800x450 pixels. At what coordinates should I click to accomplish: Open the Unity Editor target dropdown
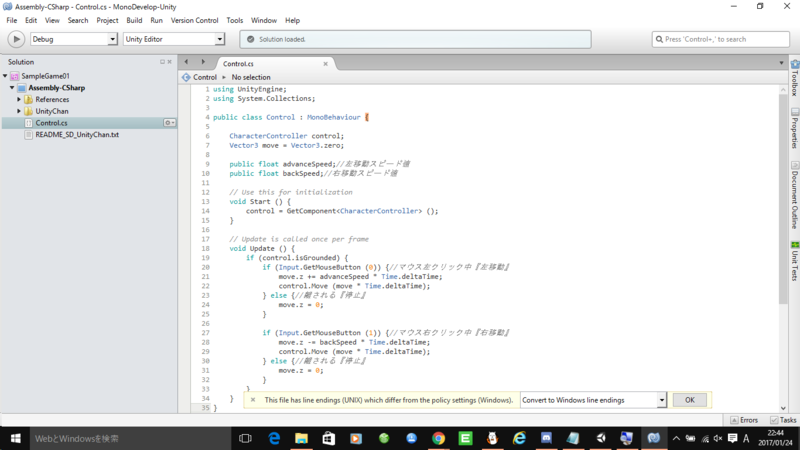pos(173,39)
